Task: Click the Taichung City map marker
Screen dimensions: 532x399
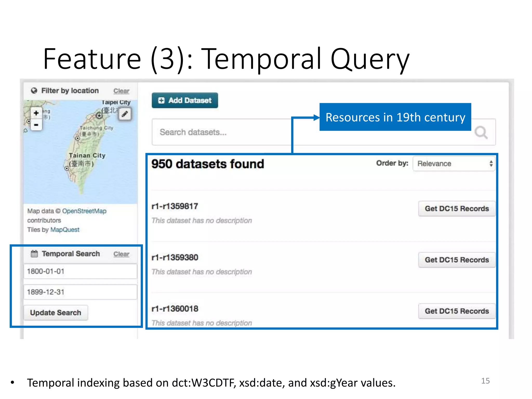Action: [77, 138]
